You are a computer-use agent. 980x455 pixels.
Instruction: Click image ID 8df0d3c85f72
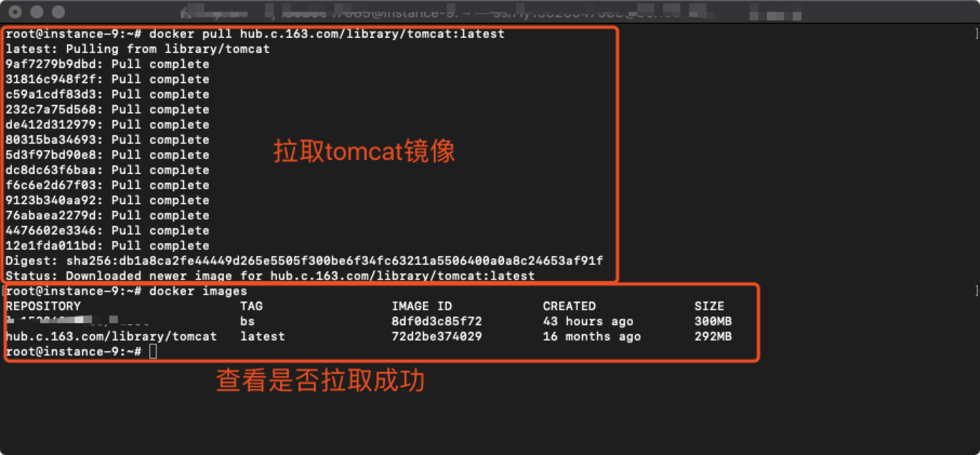coord(436,322)
